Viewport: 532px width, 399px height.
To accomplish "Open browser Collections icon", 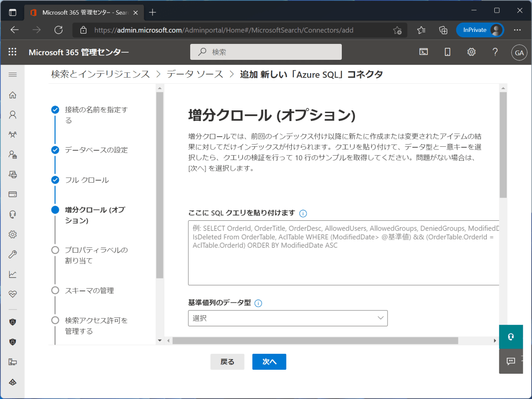I will point(443,30).
